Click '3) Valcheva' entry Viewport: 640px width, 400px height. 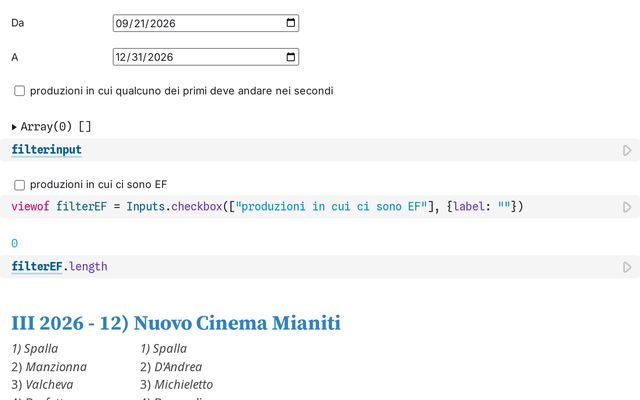[42, 384]
